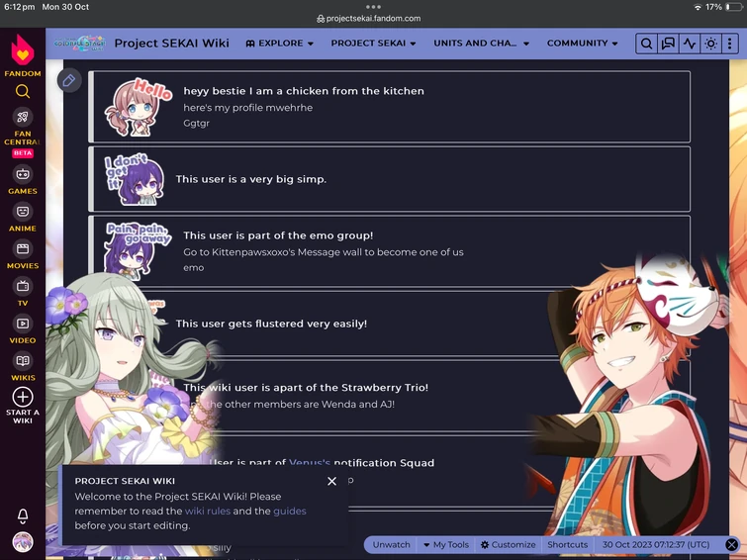Viewport: 747px width, 560px height.
Task: Open notifications bell icon
Action: [x=23, y=515]
